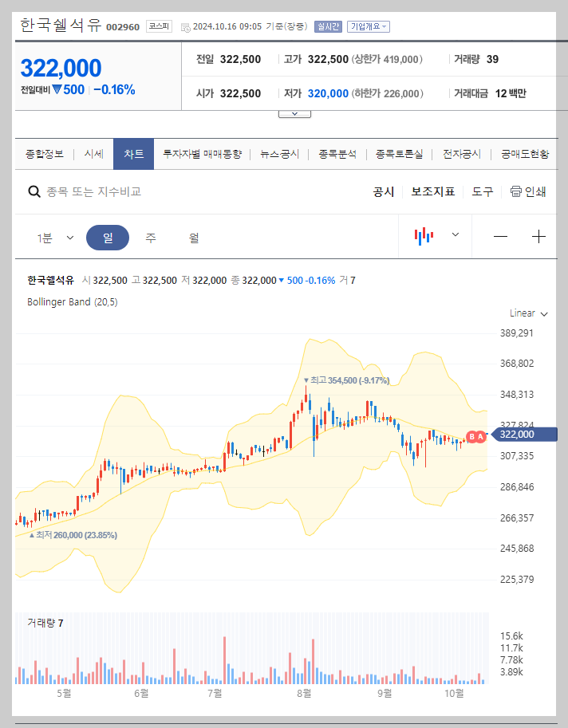Click the search magnifier icon

(33, 191)
